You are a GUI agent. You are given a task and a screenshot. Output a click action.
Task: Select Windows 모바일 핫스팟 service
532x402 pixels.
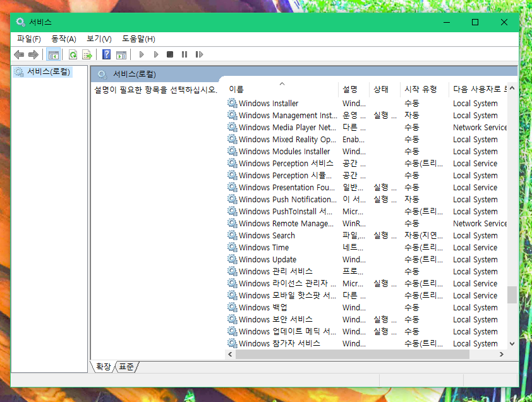coord(367,295)
